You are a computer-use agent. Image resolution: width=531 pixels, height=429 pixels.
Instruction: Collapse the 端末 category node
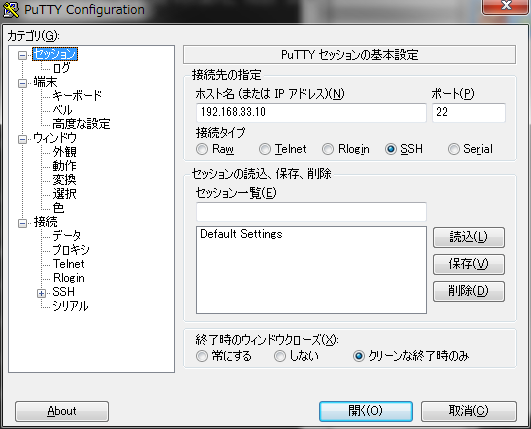pos(22,83)
